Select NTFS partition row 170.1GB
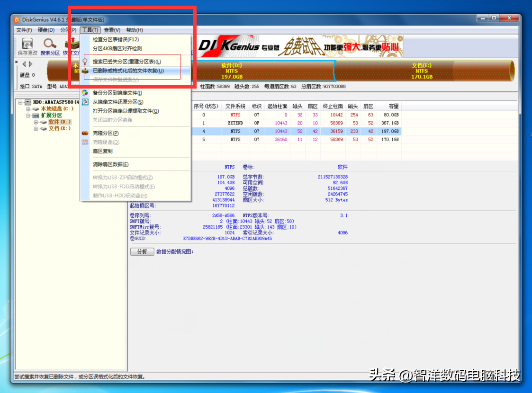The image size is (532, 393). (x=296, y=139)
